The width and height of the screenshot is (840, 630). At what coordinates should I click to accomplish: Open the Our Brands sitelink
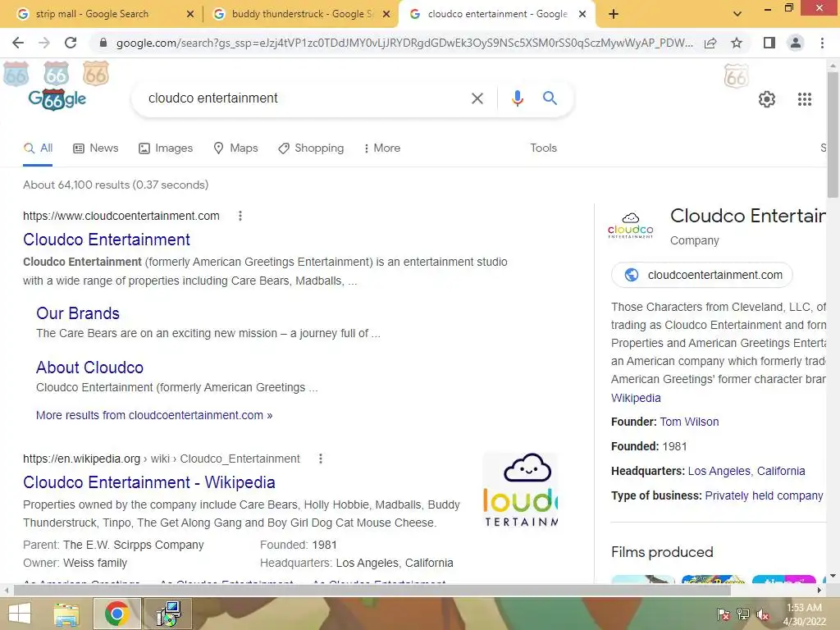[78, 313]
